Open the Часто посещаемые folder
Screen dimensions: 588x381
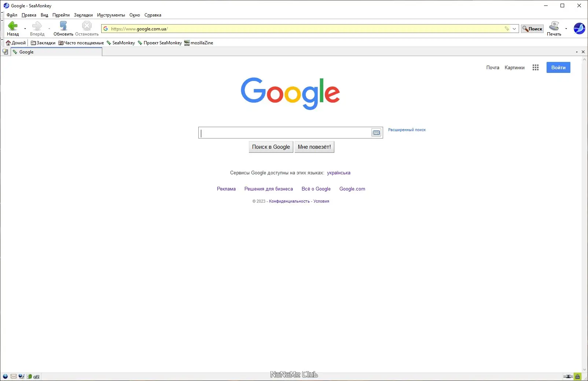pos(81,43)
